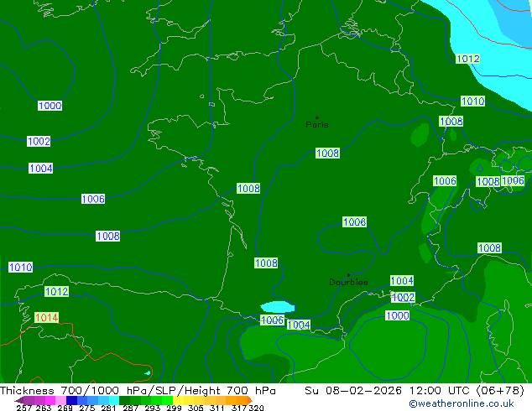The image size is (532, 411).
Task: Pick the bright yellow legend swatch
Action: click(x=178, y=400)
